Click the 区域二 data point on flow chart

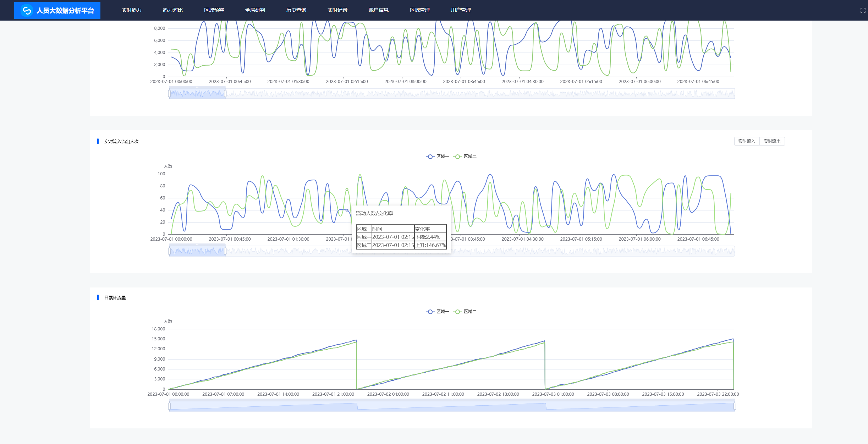(347, 190)
